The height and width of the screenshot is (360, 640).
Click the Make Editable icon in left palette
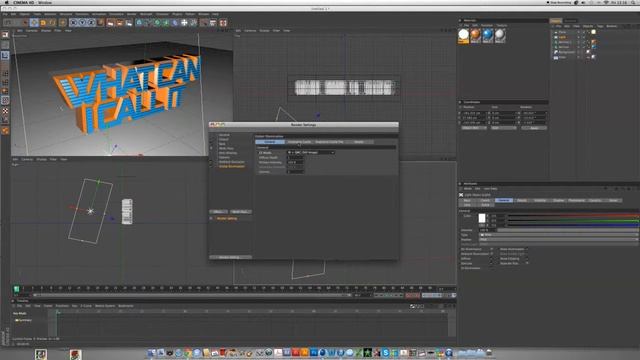tap(5, 35)
